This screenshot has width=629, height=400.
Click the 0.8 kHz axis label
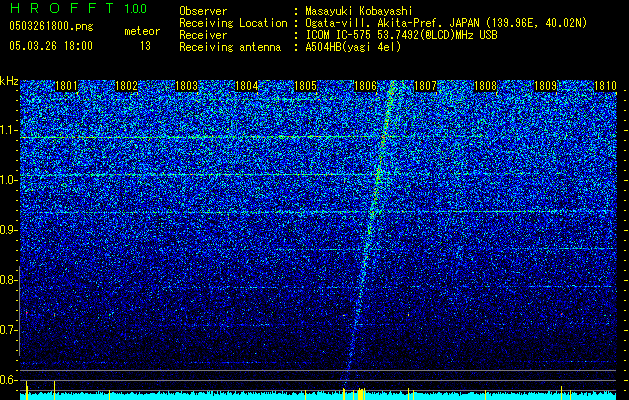9,280
